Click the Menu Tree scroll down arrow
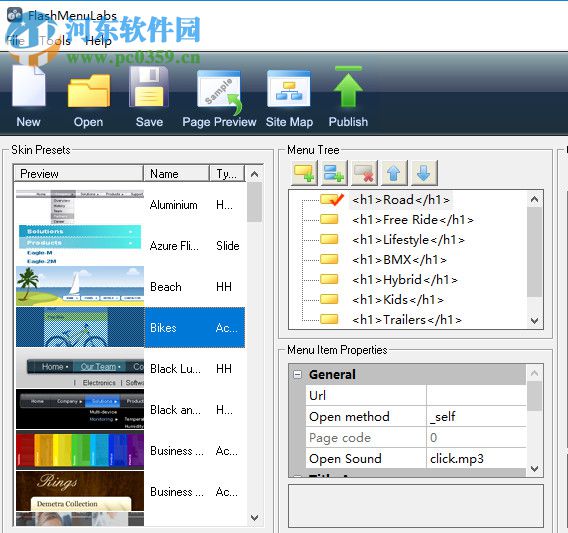568x533 pixels. pyautogui.click(x=535, y=320)
